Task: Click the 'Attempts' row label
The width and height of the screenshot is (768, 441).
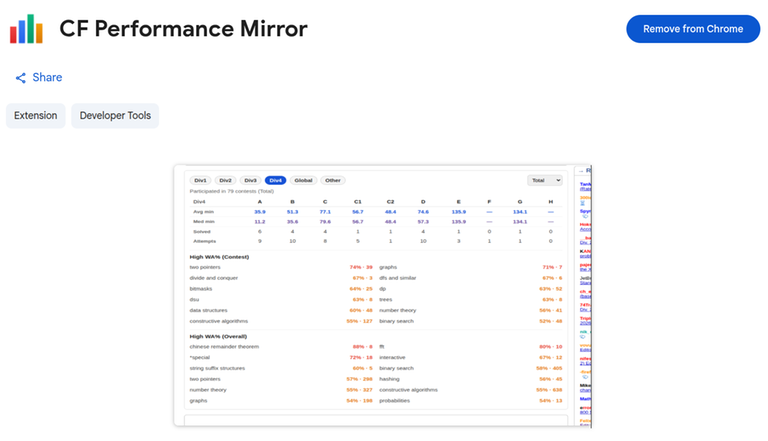Action: [x=204, y=241]
